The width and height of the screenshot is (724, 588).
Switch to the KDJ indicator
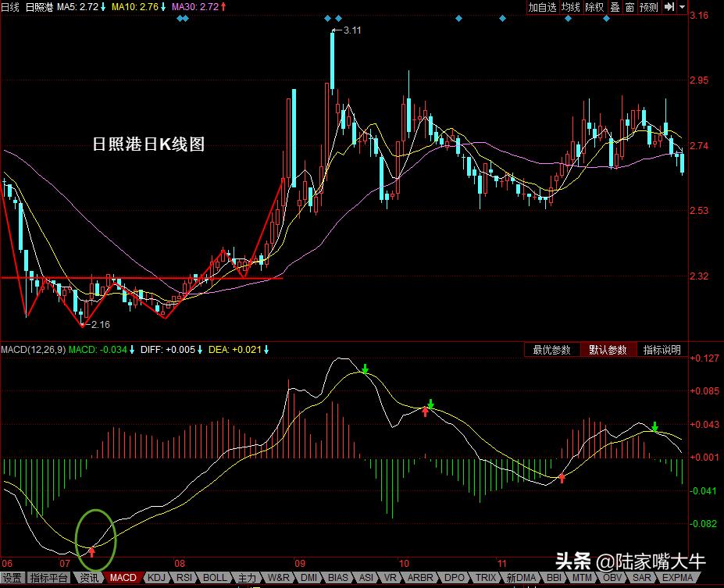156,578
